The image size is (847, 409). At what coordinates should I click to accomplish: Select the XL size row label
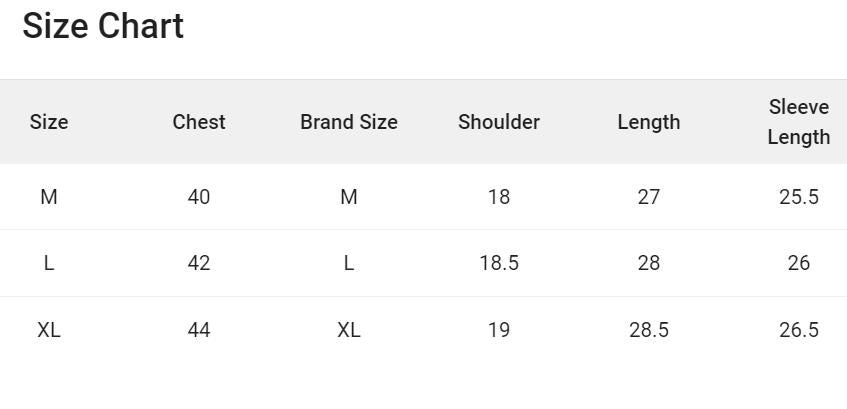(49, 330)
